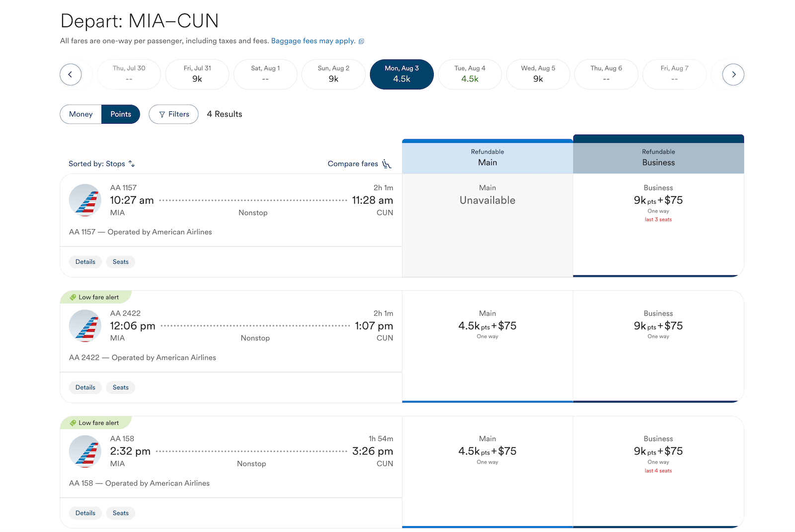Select the Sun, Aug 2 date tab
This screenshot has height=532, width=795.
coord(333,75)
